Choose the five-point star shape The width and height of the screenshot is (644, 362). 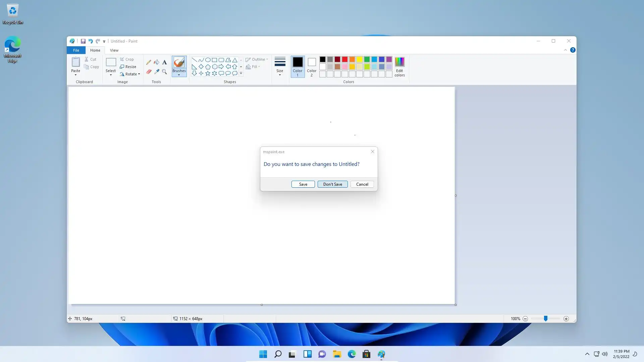tap(208, 73)
